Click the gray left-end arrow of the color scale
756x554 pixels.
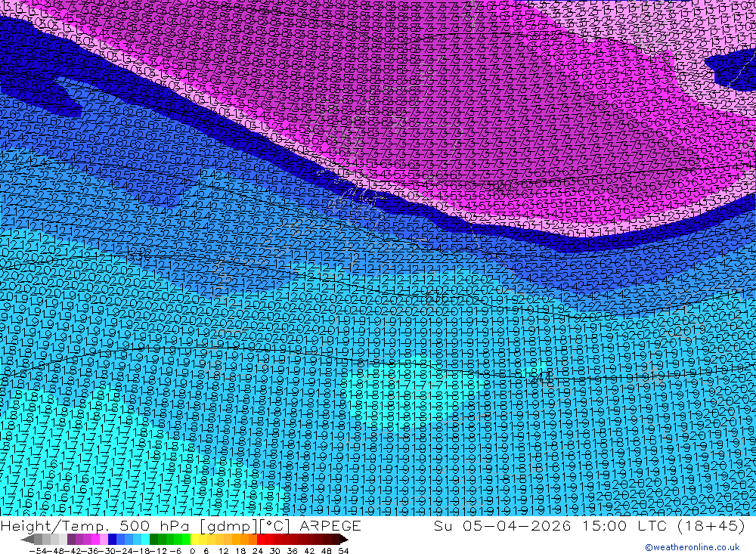coord(27,539)
